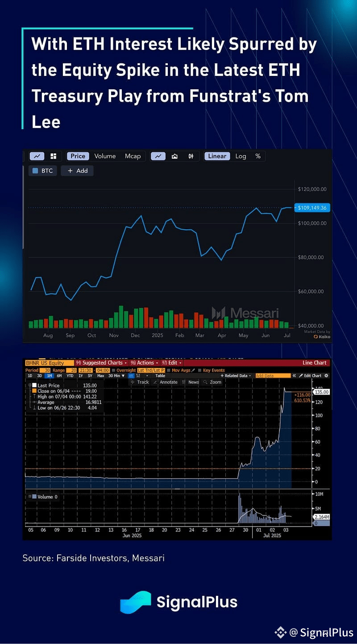Choose the candlestick chart type icon
Screen dimensions: 357x644
191,156
